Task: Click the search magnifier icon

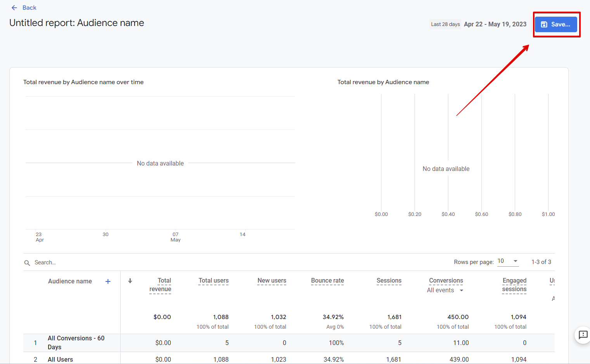Action: pyautogui.click(x=26, y=262)
